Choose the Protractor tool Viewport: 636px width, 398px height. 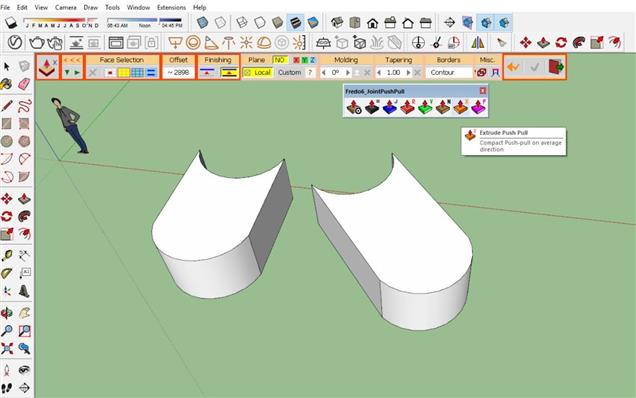6,273
